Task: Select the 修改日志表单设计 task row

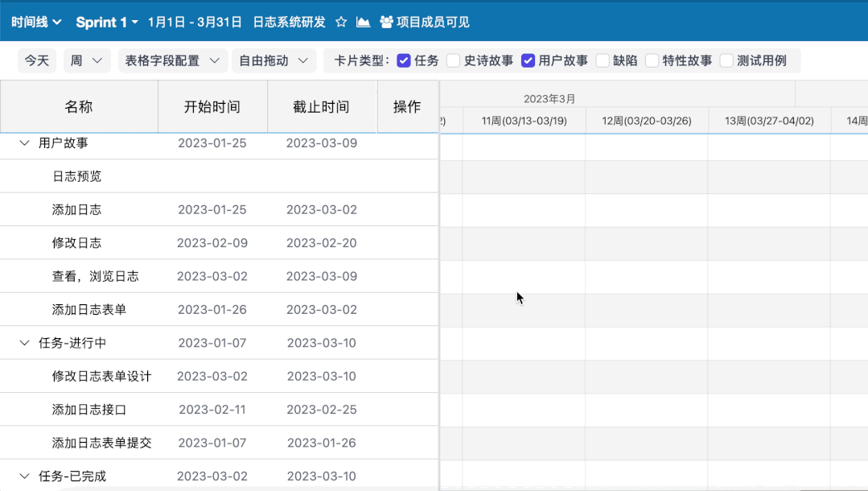Action: (220, 376)
